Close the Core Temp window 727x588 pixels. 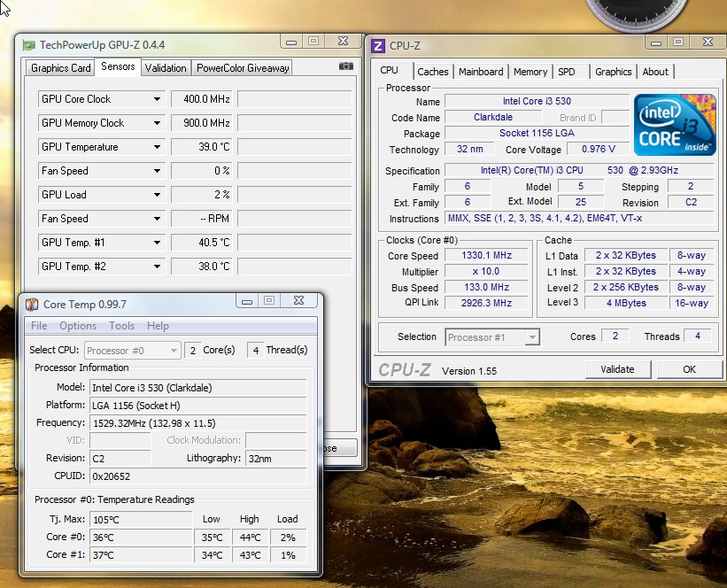point(299,301)
